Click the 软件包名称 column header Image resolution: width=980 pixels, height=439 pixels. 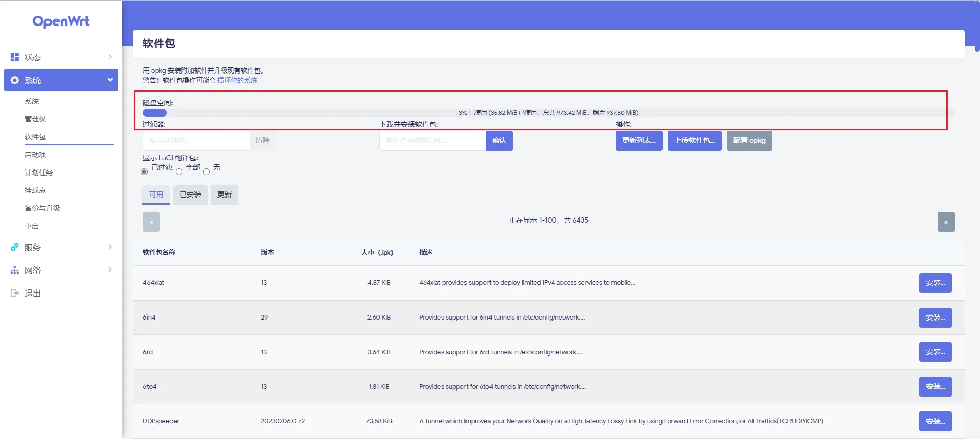(159, 252)
